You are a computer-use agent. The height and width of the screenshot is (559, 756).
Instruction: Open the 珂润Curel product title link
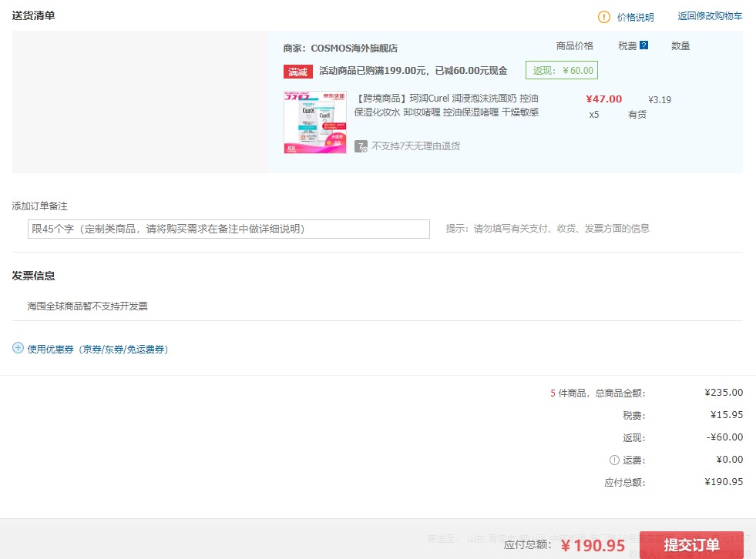point(446,105)
